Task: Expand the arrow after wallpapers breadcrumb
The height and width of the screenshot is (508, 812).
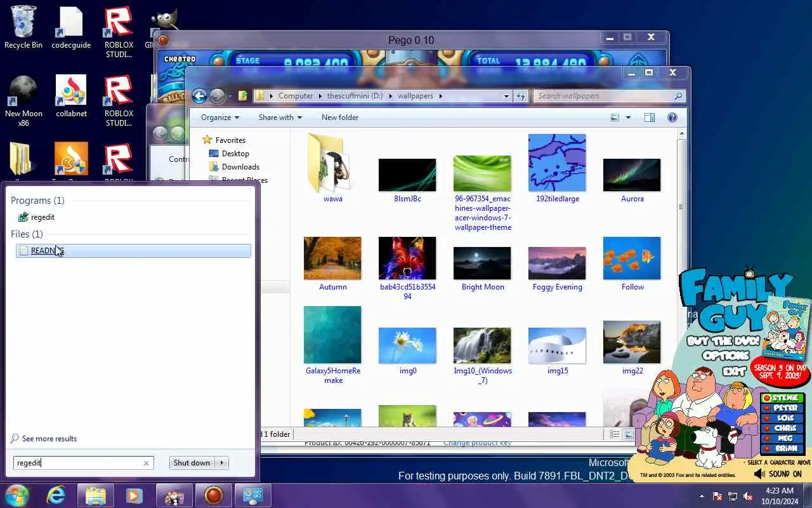Action: click(440, 96)
